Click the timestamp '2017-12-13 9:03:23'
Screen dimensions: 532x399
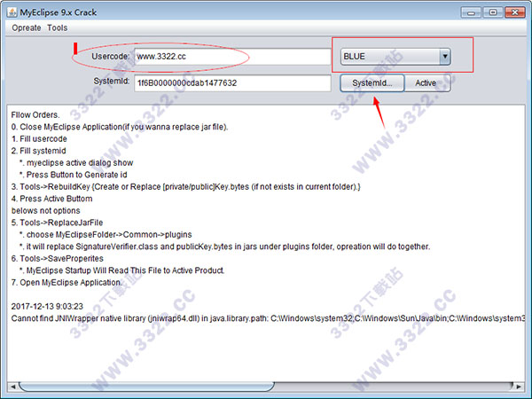pyautogui.click(x=47, y=307)
